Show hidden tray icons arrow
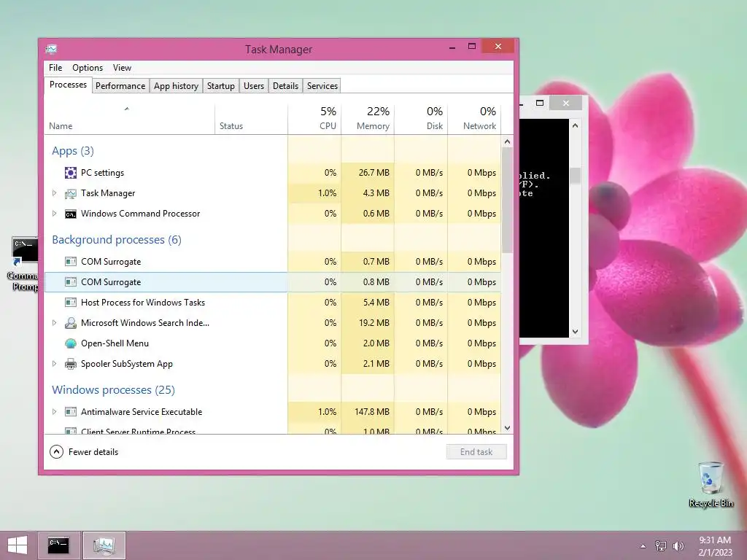The image size is (747, 560). (643, 545)
